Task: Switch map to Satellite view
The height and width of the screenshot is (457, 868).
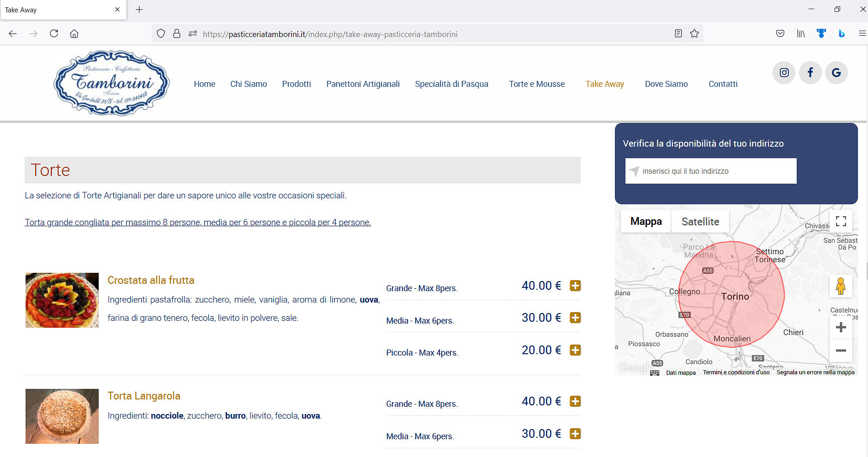Action: click(x=700, y=222)
